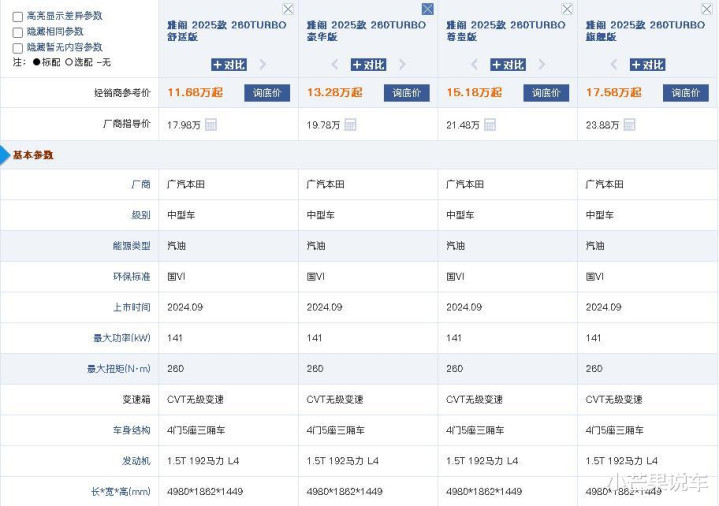The image size is (719, 506).
Task: Click the 级别 parameter label
Action: (x=141, y=215)
